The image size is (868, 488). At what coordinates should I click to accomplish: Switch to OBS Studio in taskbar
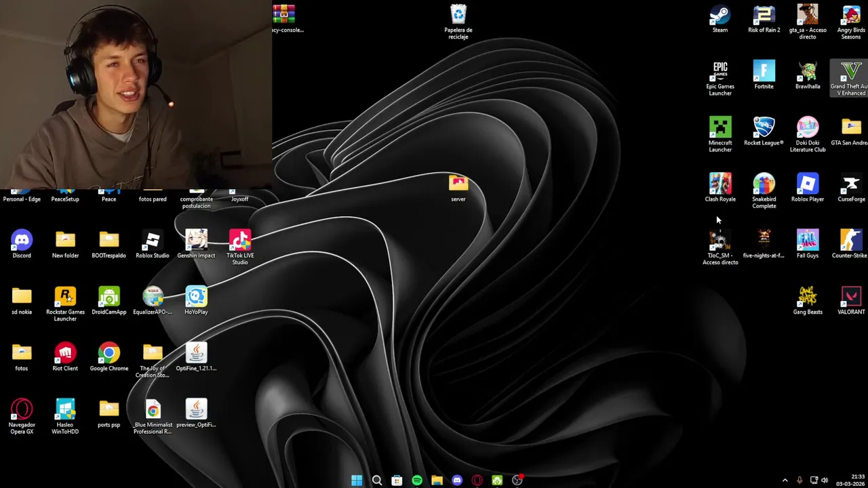click(517, 480)
